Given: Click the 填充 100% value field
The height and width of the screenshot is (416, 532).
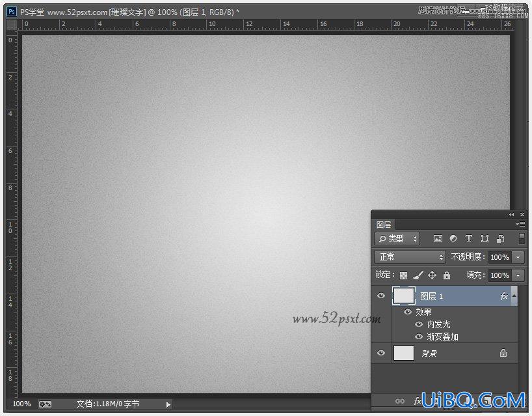Looking at the screenshot, I should [x=499, y=275].
